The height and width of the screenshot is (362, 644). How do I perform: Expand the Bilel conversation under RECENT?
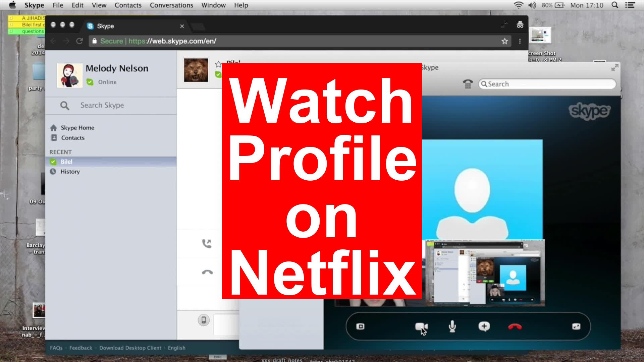pos(67,161)
